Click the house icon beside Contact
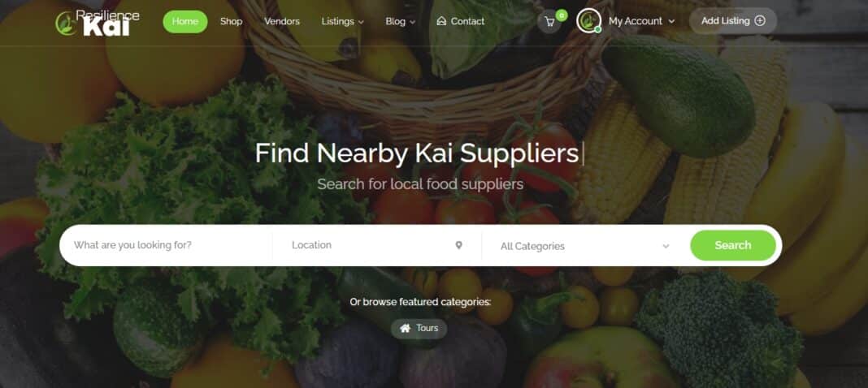 [x=441, y=21]
